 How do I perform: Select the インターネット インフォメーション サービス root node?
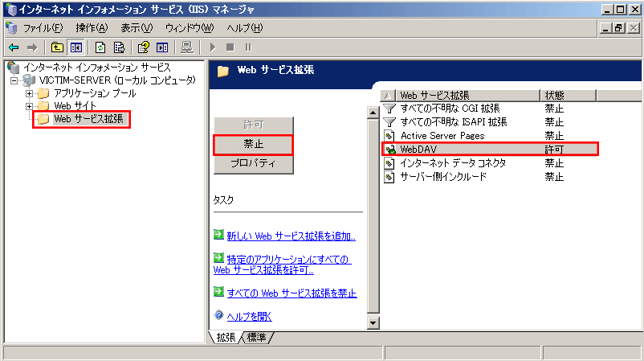click(x=96, y=68)
